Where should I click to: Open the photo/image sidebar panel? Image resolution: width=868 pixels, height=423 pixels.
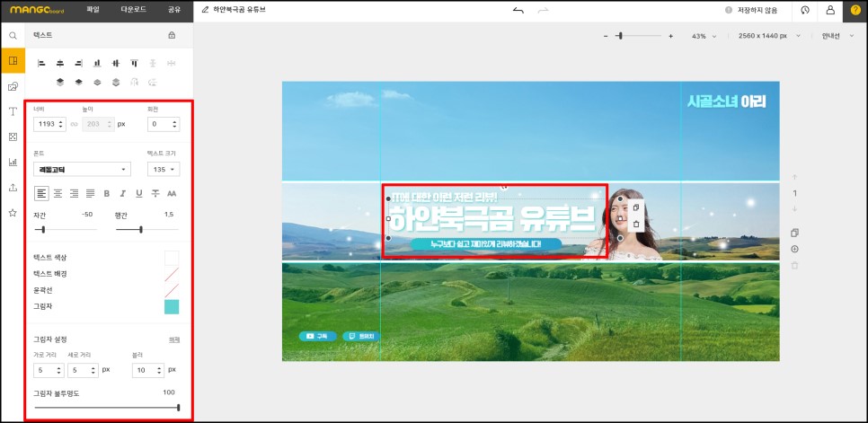pyautogui.click(x=13, y=86)
